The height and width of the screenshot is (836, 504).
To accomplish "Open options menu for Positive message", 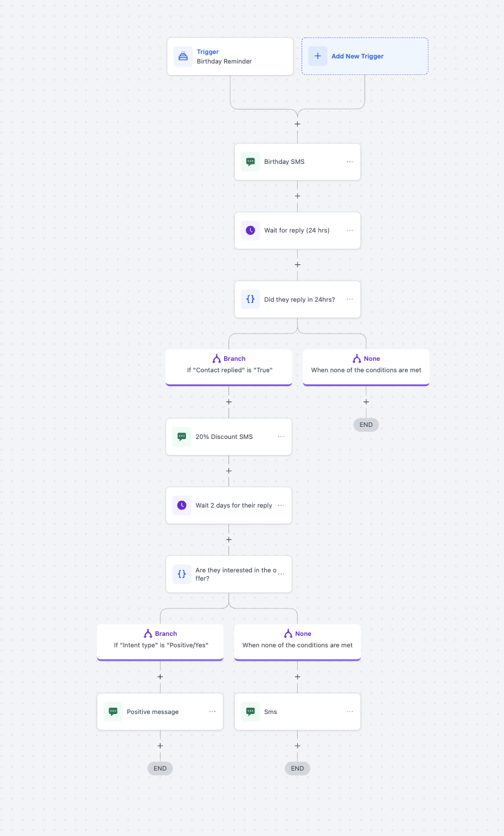I will click(x=213, y=712).
